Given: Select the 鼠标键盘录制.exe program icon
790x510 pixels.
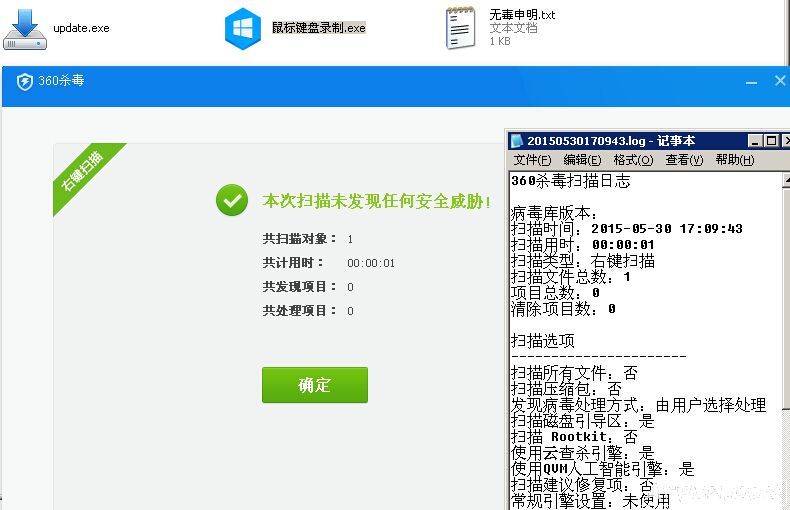Looking at the screenshot, I should pyautogui.click(x=243, y=28).
